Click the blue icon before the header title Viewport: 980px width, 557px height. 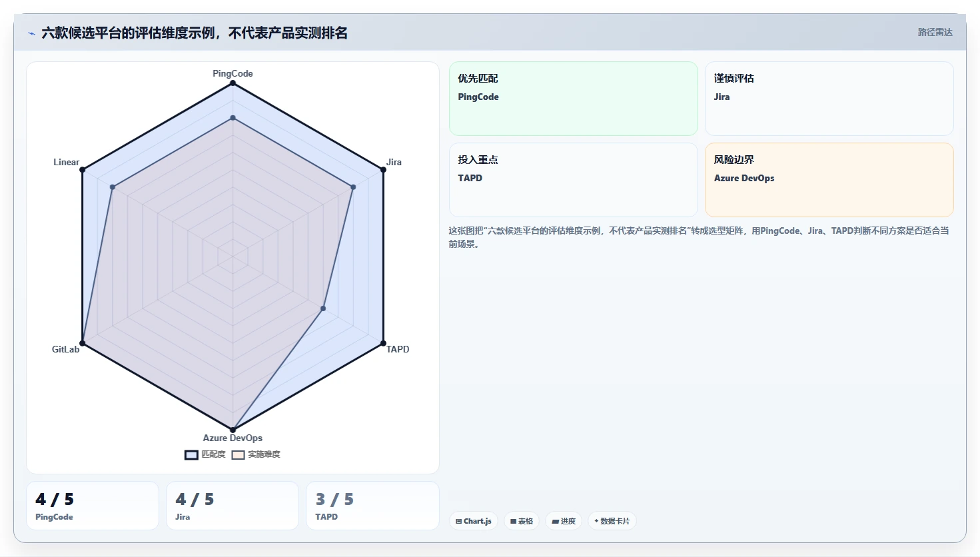(31, 33)
